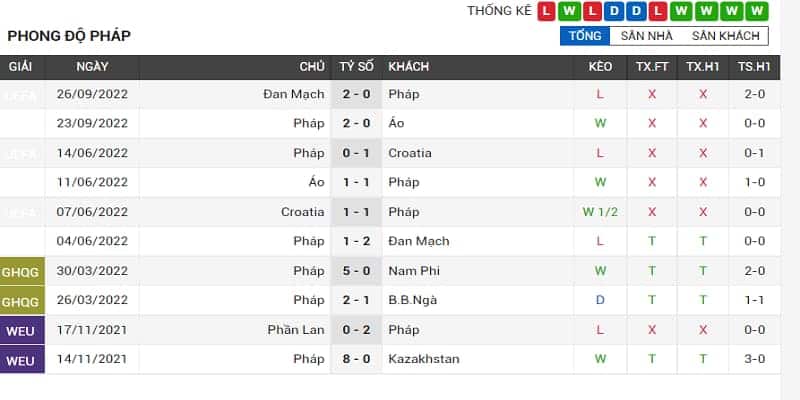Click the GHQG league badge on 26/03/2022 row
800x400 pixels.
22,300
